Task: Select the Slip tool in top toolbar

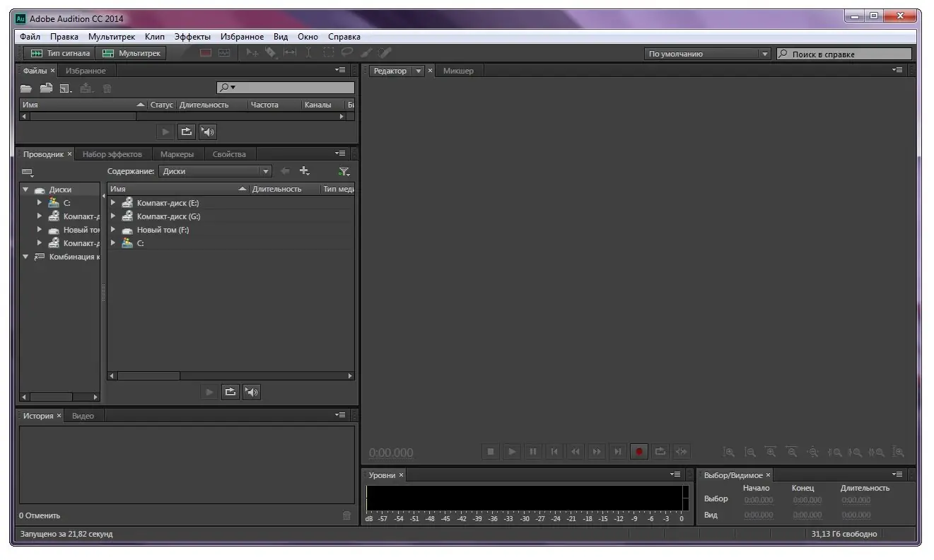Action: pyautogui.click(x=290, y=52)
